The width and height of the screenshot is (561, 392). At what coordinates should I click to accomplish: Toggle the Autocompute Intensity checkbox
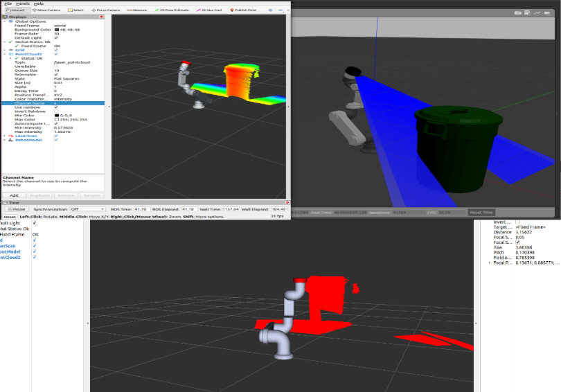[x=56, y=123]
